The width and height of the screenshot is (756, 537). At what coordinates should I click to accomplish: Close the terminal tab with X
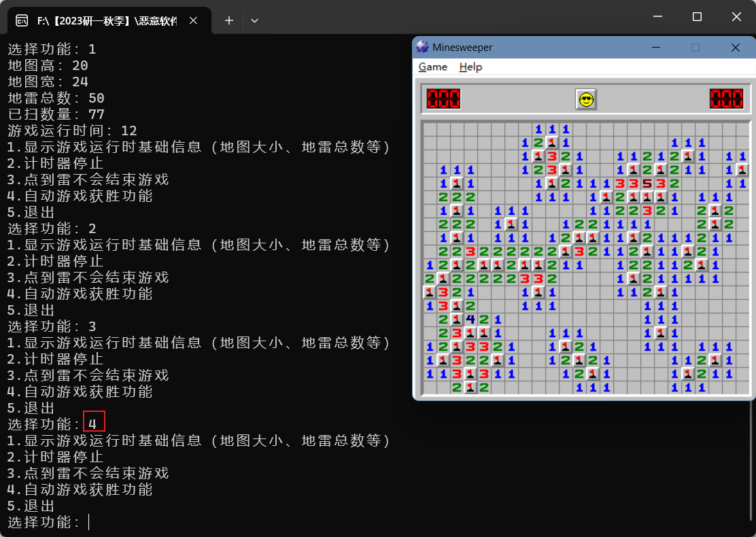click(193, 20)
